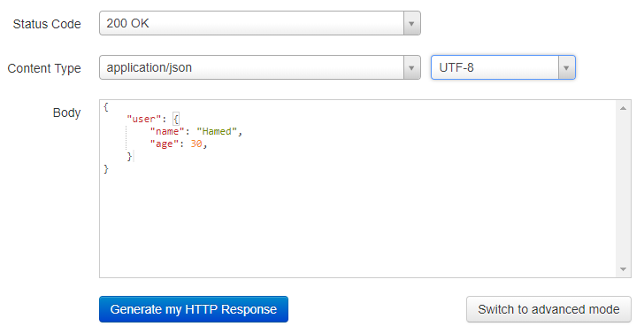
Task: Click the body scrollbar down arrow
Action: pos(623,269)
